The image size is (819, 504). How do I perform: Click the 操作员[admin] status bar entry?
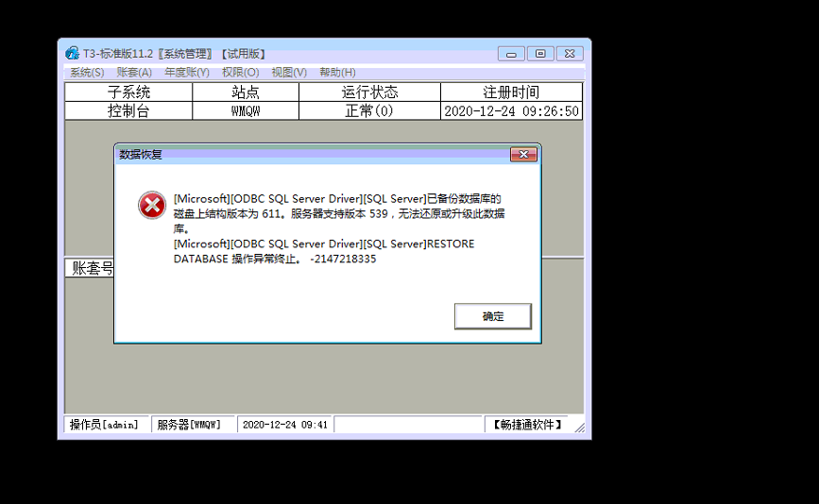[x=105, y=425]
